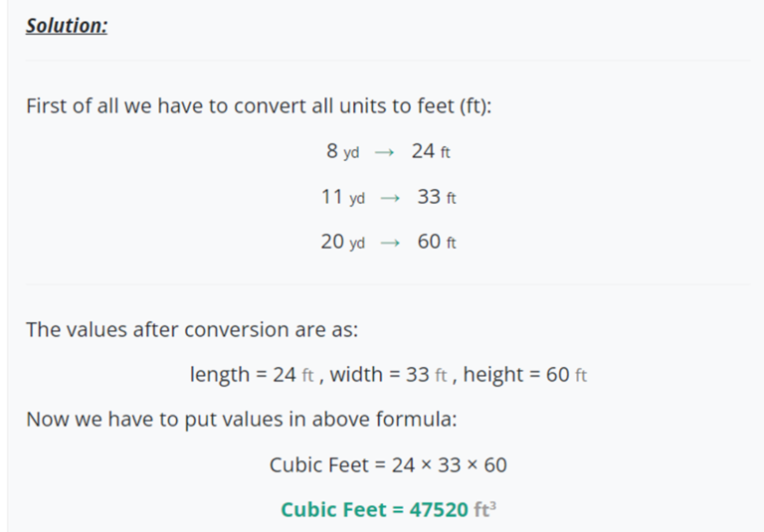Image resolution: width=764 pixels, height=532 pixels.
Task: Click the sentence about converting units to feet
Action: coord(259,105)
